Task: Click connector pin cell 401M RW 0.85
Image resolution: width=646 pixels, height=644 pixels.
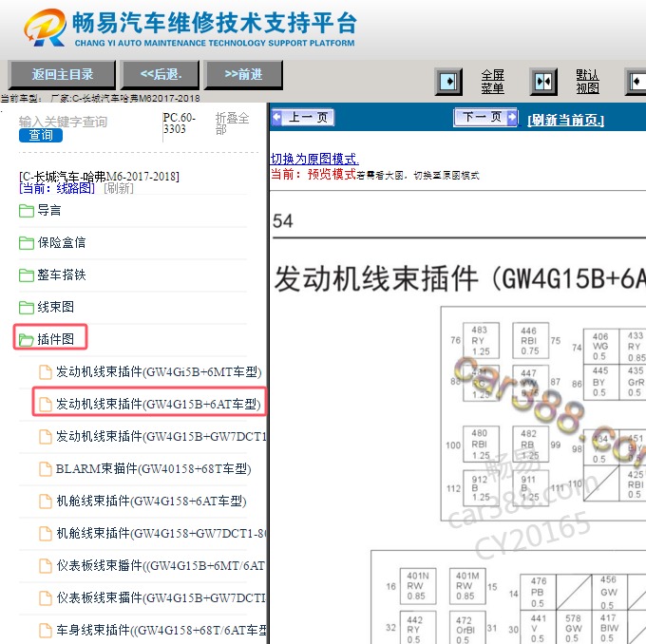Action: (x=467, y=586)
